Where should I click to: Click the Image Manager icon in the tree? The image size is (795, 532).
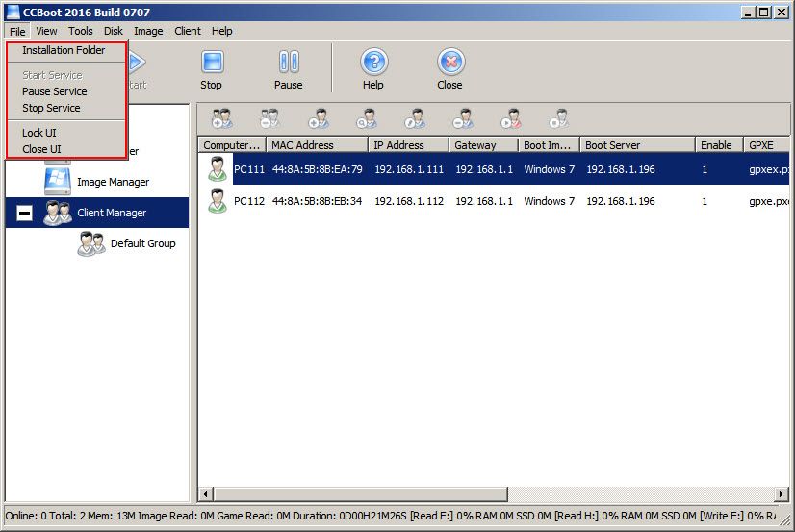58,182
